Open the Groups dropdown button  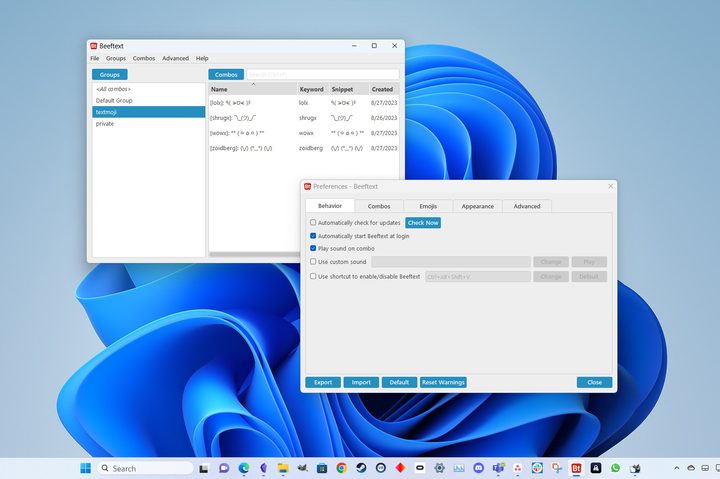tap(110, 74)
